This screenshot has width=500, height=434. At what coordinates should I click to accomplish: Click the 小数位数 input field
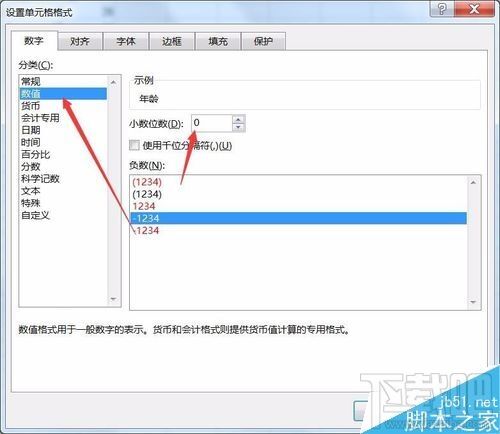pyautogui.click(x=212, y=123)
